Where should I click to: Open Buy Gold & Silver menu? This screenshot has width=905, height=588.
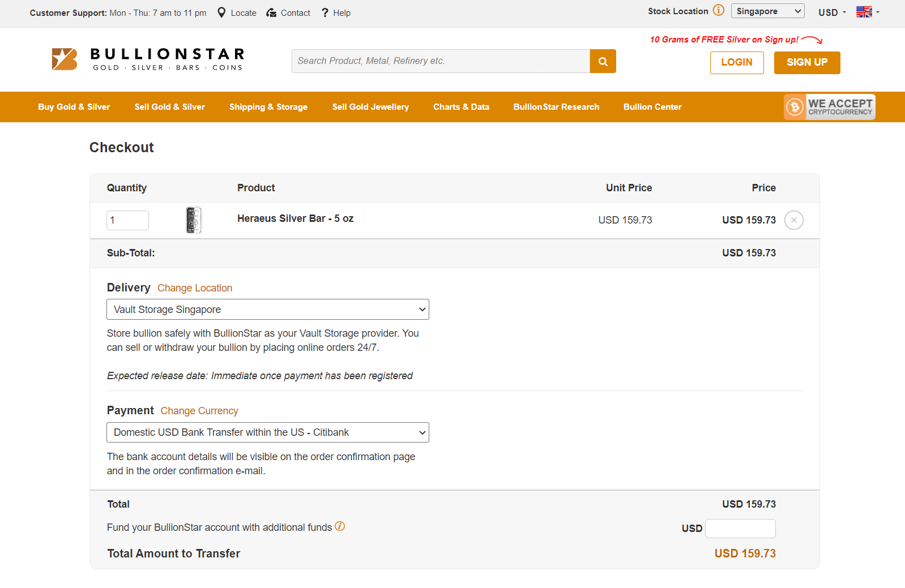click(74, 107)
